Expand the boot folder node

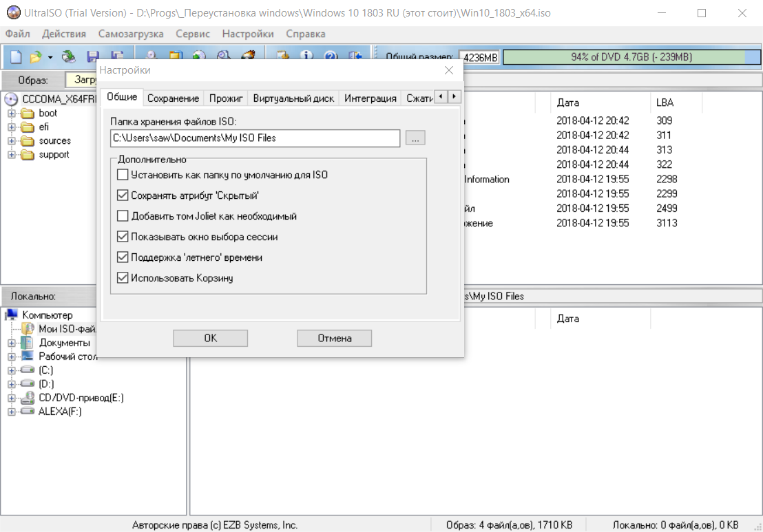[x=12, y=114]
